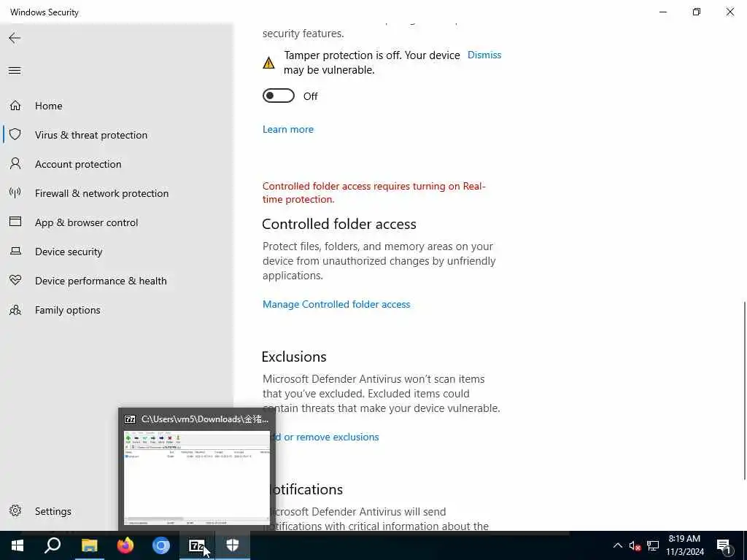The width and height of the screenshot is (747, 560).
Task: Click the Controlled folder access heading
Action: click(x=339, y=224)
